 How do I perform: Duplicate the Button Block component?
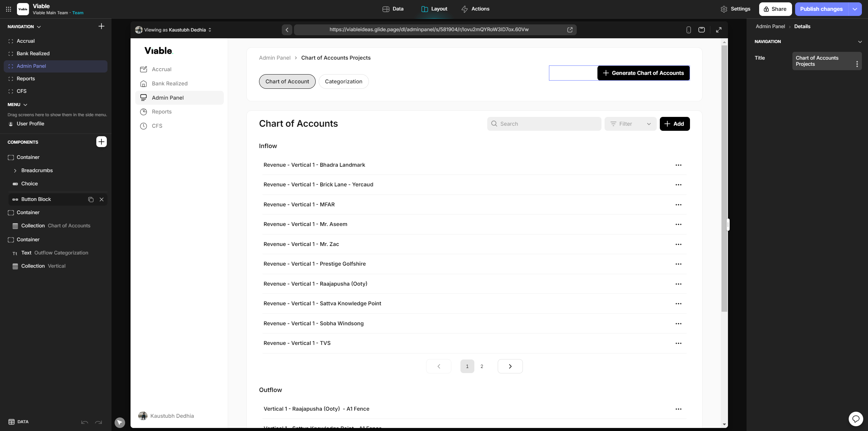(91, 200)
